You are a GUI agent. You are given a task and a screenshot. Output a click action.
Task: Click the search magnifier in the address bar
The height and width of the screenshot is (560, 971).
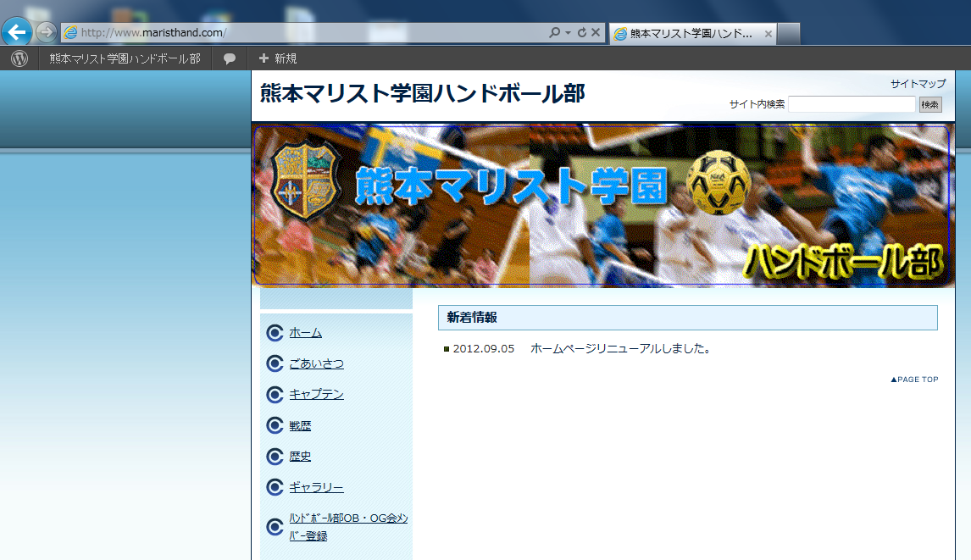click(x=554, y=32)
